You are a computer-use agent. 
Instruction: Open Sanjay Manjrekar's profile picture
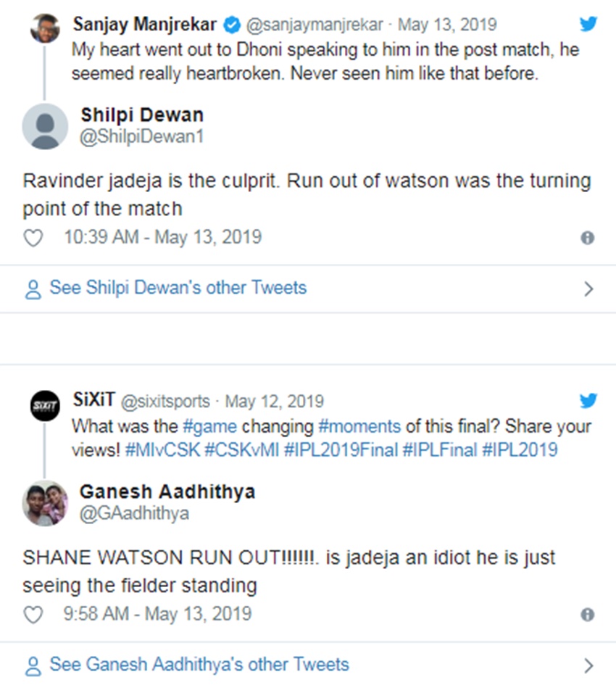44,28
